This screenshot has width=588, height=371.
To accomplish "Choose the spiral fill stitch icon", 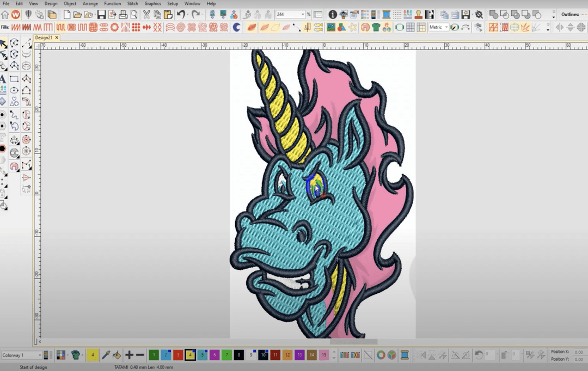I will point(181,27).
